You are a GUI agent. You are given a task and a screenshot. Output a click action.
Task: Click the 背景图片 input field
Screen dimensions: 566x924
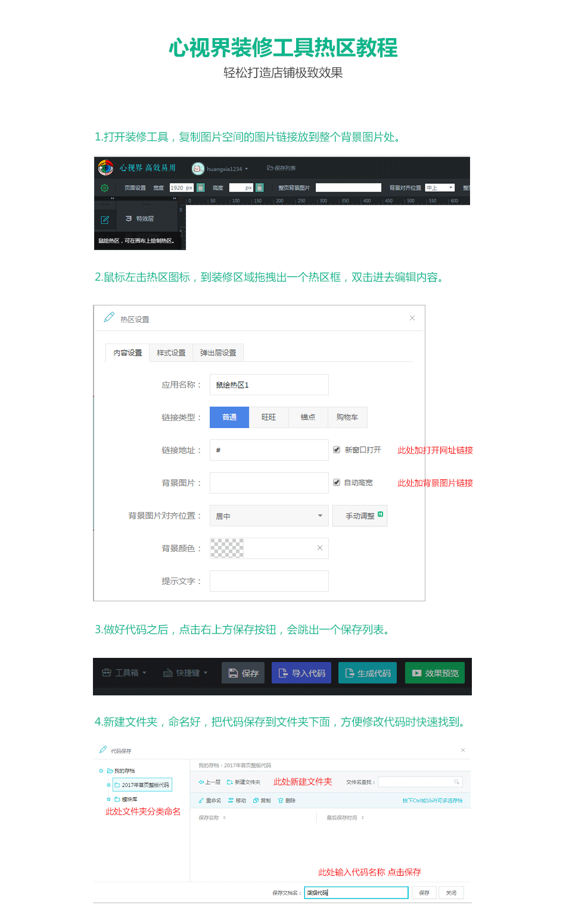269,483
